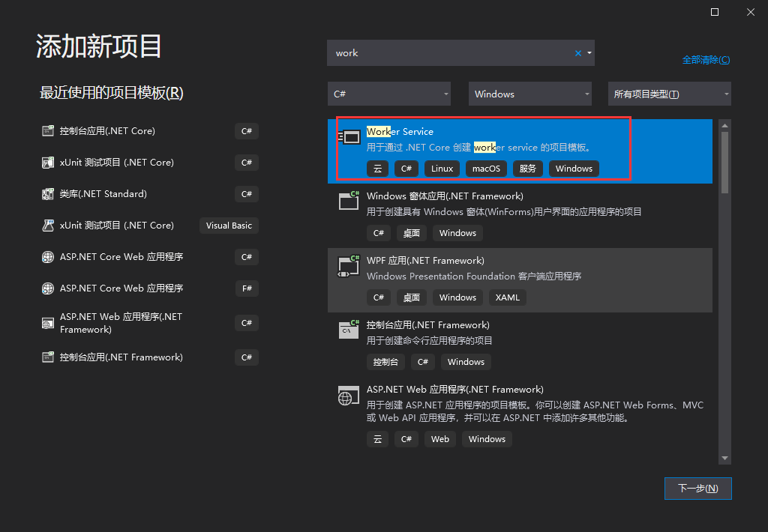Click the recent 控制台应用(.NET Framework) icon
768x532 pixels.
[48, 357]
